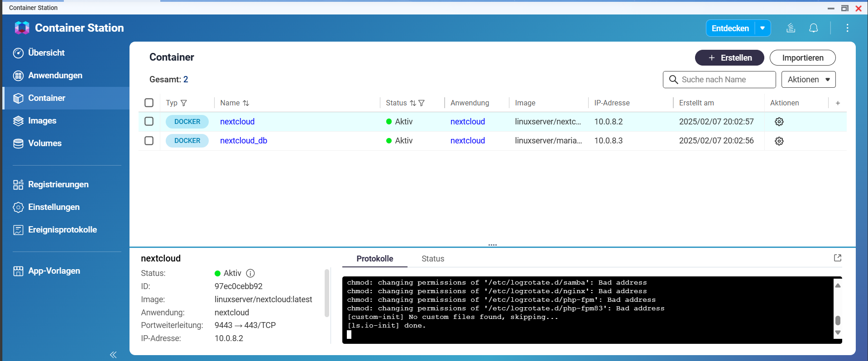Open the nextcloud_db container link
The height and width of the screenshot is (361, 868).
tap(244, 141)
